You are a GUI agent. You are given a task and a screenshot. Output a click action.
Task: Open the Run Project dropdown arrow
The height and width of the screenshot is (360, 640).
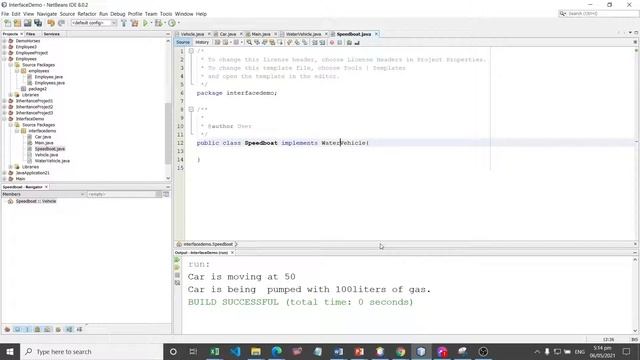[x=151, y=23]
